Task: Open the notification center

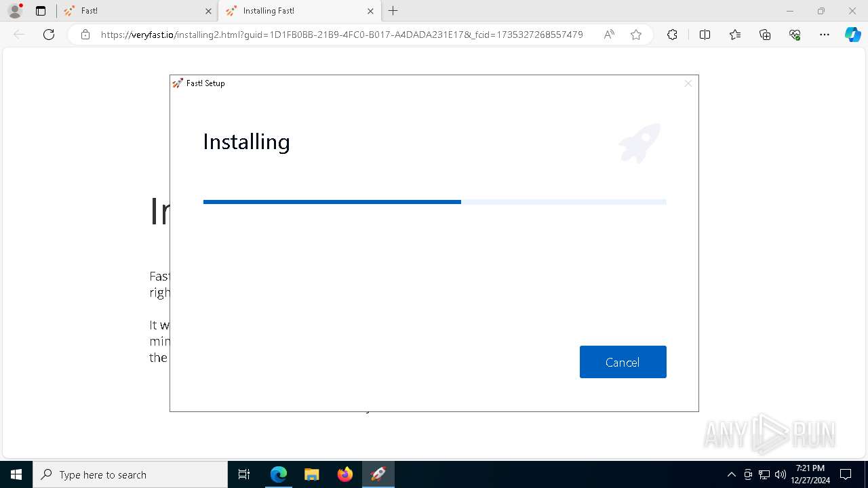Action: [846, 474]
